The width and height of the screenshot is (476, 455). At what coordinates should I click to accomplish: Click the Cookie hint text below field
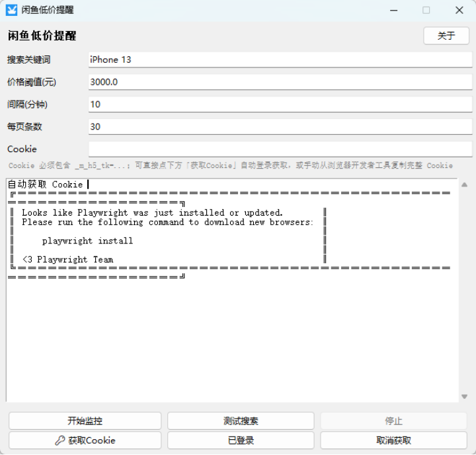pos(231,165)
